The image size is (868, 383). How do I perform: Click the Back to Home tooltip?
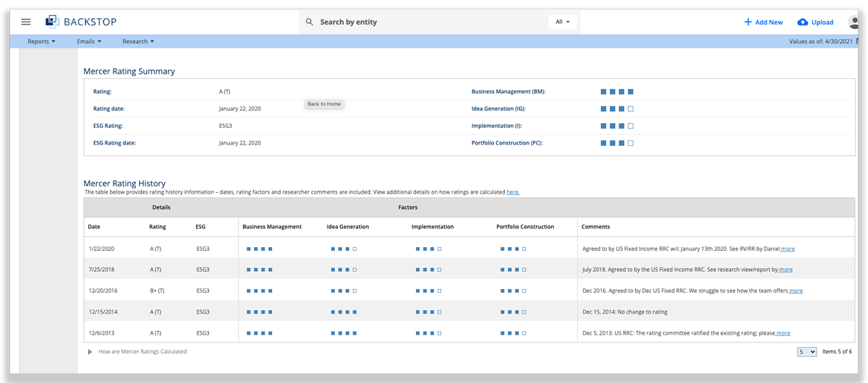click(324, 104)
